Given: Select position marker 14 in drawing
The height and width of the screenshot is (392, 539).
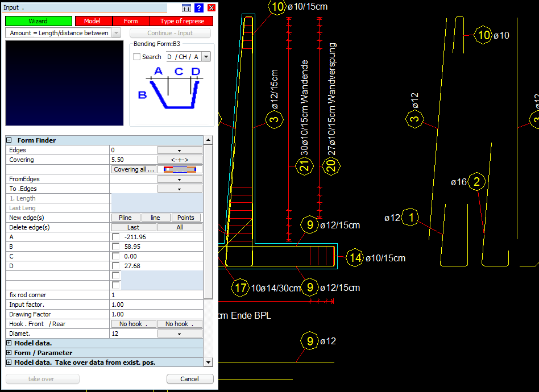Looking at the screenshot, I should [x=355, y=258].
